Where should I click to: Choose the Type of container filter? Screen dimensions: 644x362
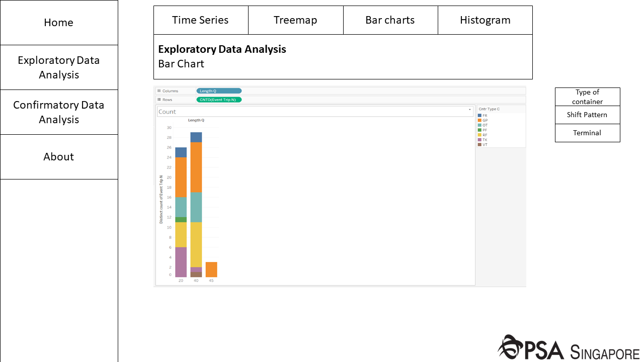(587, 97)
